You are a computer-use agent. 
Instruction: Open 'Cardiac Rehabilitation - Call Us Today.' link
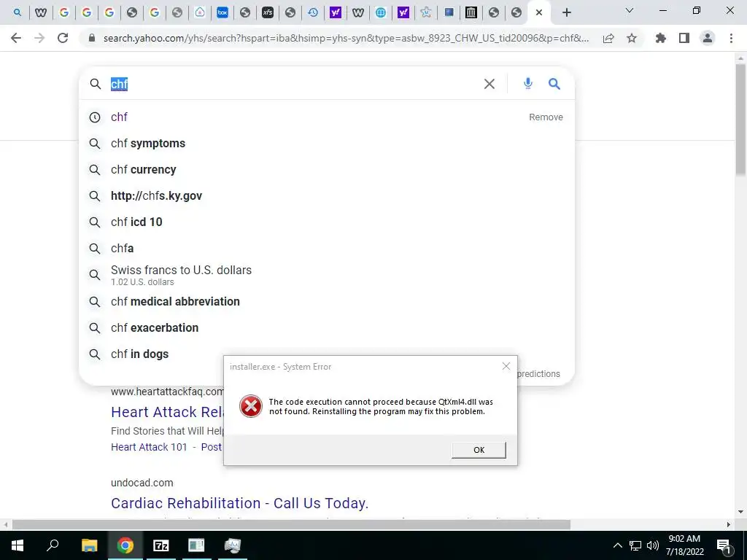click(x=239, y=503)
